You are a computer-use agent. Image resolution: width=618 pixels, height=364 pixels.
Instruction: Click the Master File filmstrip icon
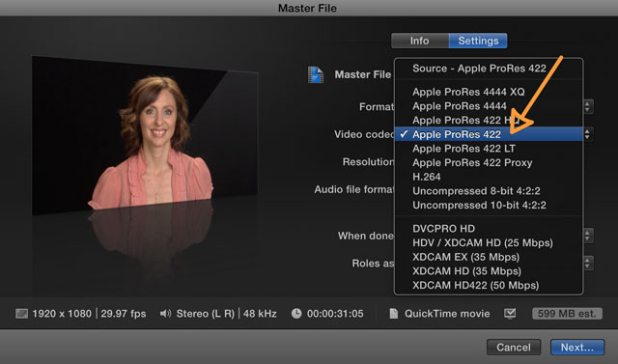coord(316,74)
